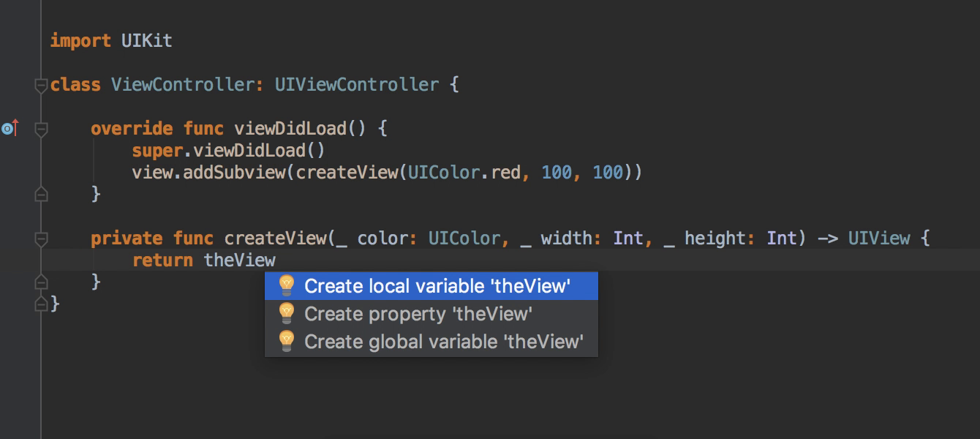Click fold-end marker closing viewDidLoad body
Image resolution: width=980 pixels, height=439 pixels.
click(x=42, y=194)
